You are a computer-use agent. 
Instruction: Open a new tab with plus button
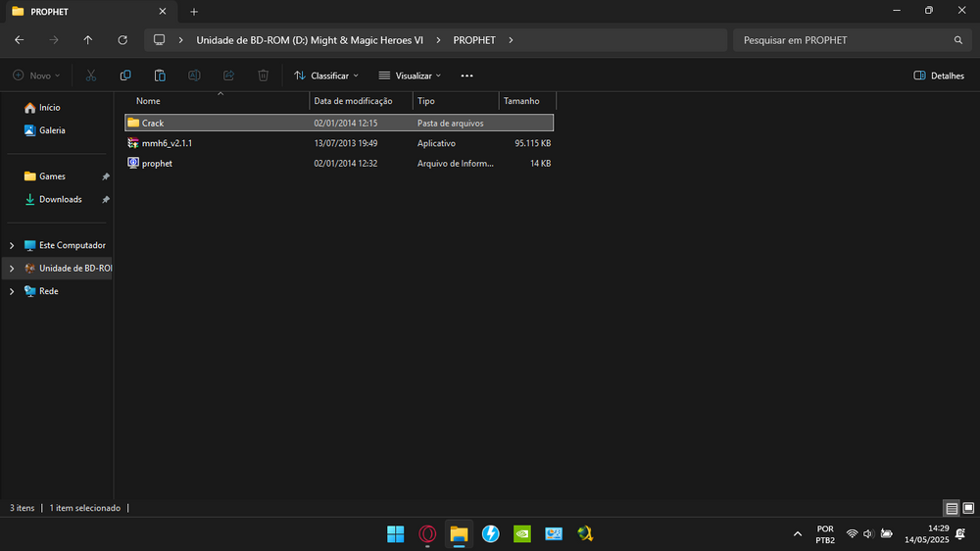click(194, 12)
